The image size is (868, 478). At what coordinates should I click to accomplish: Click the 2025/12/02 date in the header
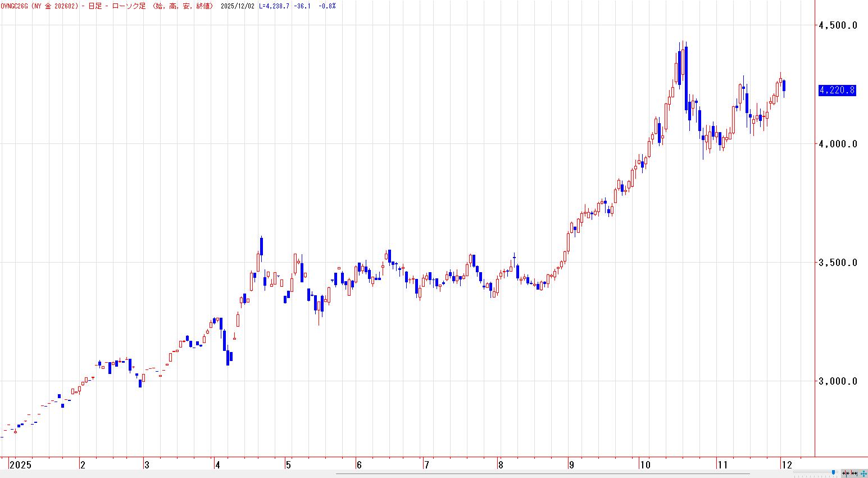coord(242,6)
